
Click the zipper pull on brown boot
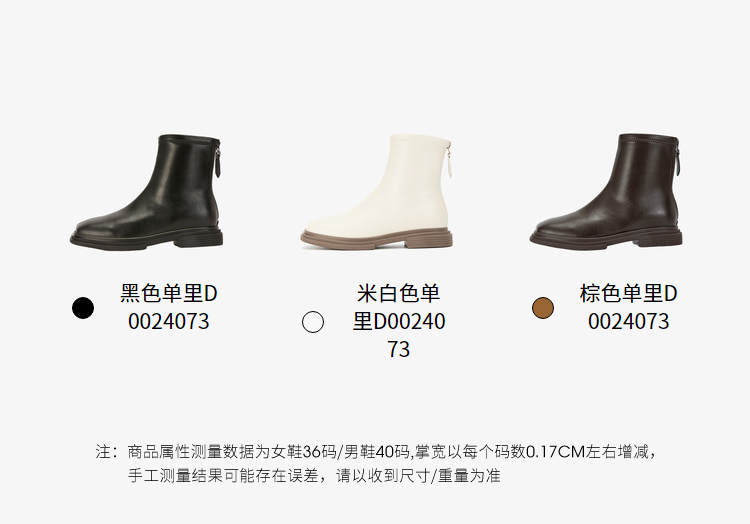[679, 163]
